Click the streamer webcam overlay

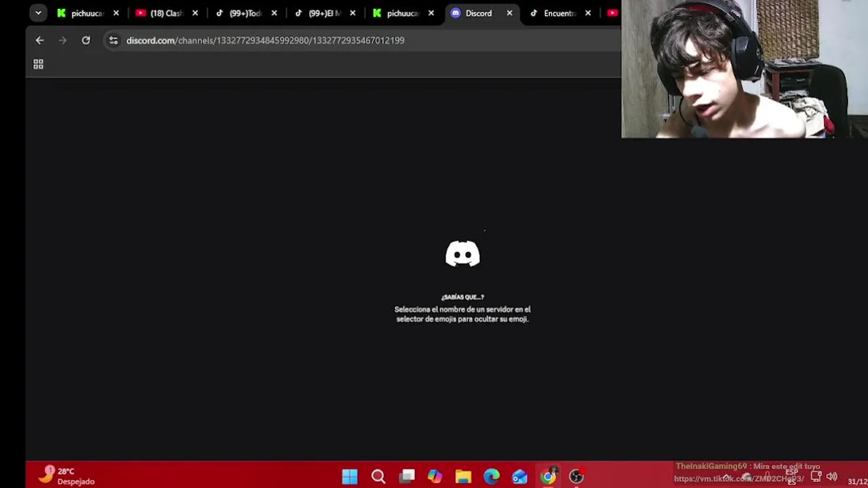tap(745, 69)
